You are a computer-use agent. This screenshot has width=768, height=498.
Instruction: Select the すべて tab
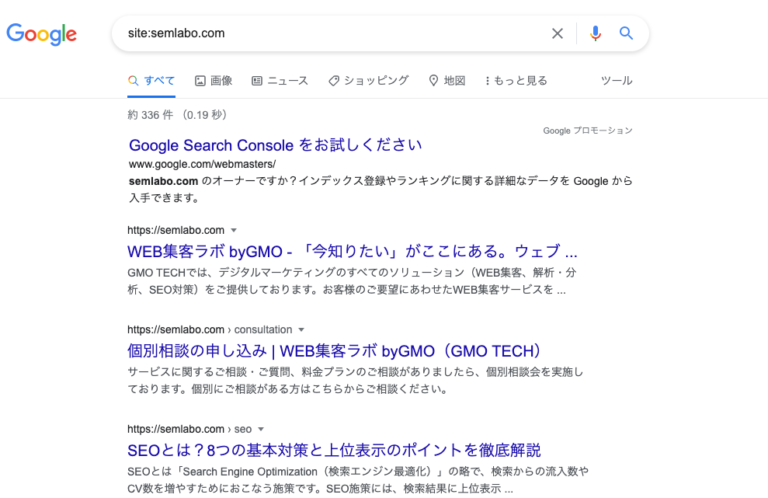point(151,81)
